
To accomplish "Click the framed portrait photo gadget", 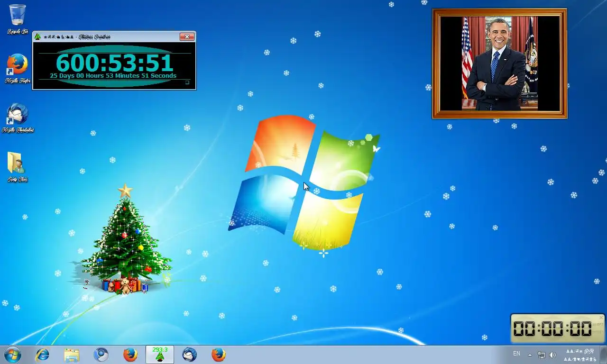I will click(499, 64).
